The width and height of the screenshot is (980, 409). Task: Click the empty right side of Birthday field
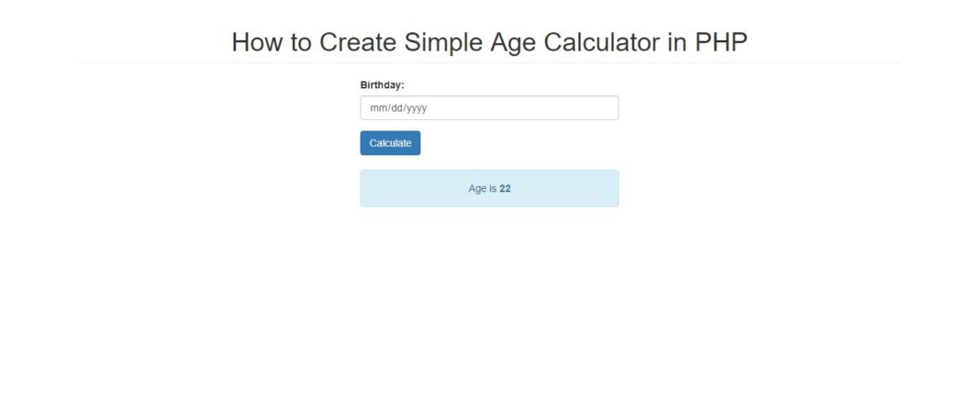551,108
